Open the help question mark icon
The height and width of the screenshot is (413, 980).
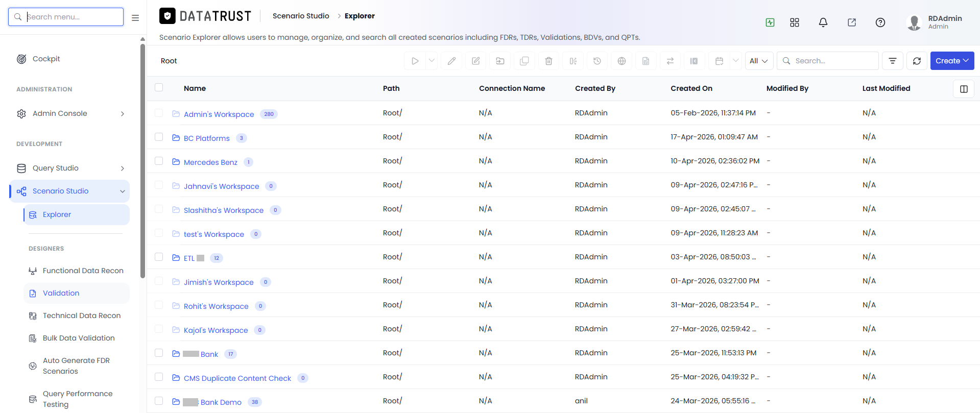pos(880,22)
